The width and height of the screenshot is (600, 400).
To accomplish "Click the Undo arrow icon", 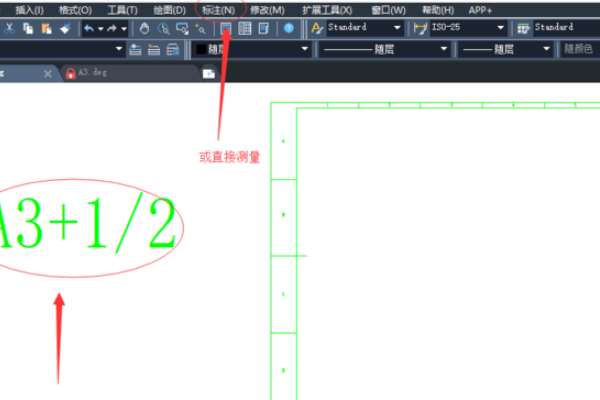I will coord(89,28).
